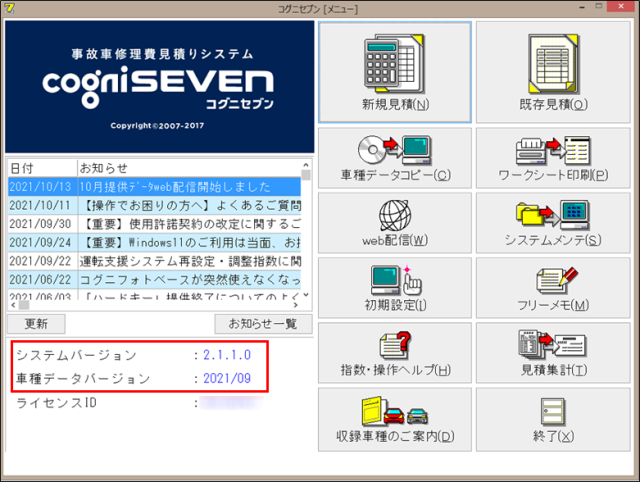Click vehicle data version 2021/09
Image resolution: width=640 pixels, height=482 pixels.
pyautogui.click(x=227, y=378)
